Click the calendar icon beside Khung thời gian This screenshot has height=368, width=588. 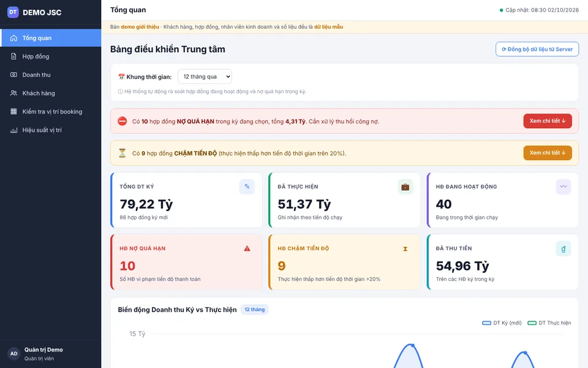coord(121,77)
